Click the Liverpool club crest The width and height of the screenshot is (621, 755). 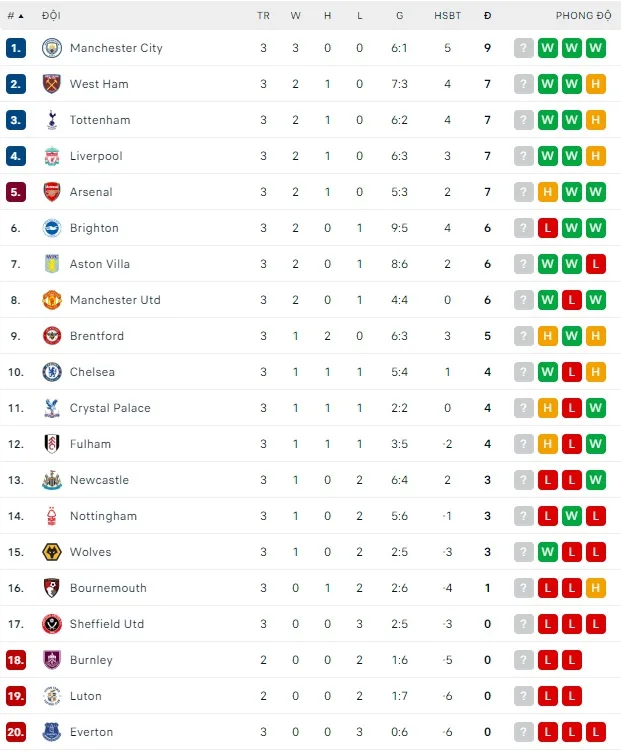click(x=52, y=156)
